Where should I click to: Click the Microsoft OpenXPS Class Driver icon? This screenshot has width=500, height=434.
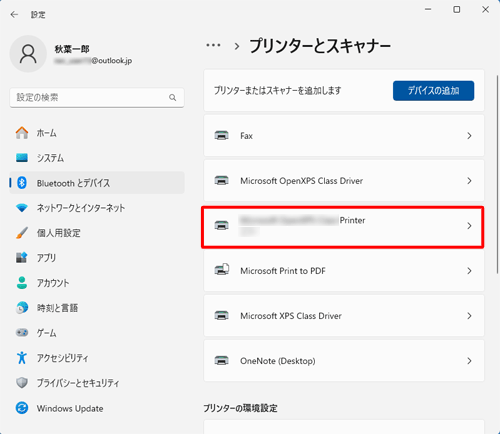tap(222, 181)
